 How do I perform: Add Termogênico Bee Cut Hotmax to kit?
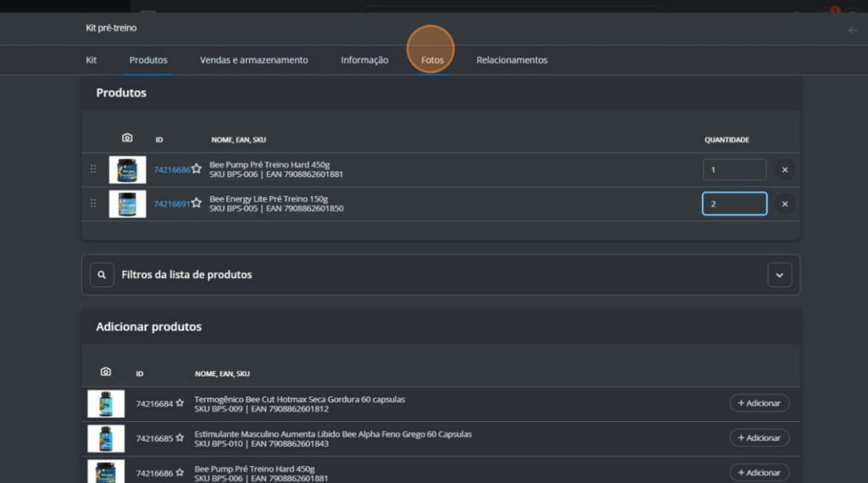coord(759,403)
